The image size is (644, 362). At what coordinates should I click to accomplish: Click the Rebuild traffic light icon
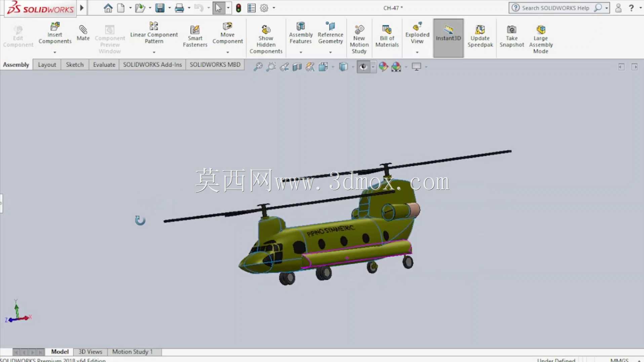tap(238, 8)
